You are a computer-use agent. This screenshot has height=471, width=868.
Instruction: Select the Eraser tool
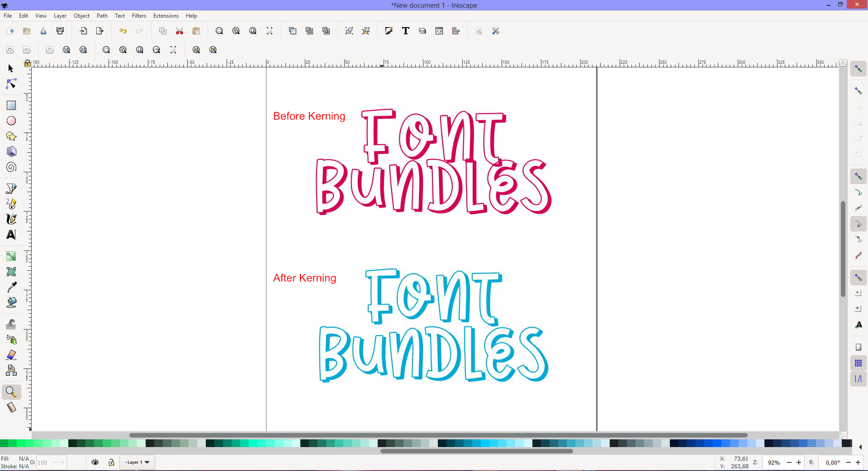pos(11,355)
